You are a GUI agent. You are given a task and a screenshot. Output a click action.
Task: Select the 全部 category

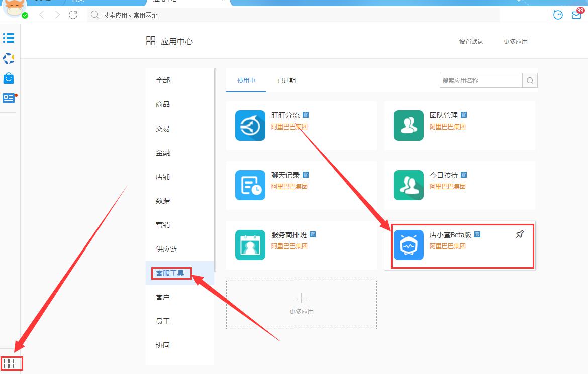(x=162, y=80)
